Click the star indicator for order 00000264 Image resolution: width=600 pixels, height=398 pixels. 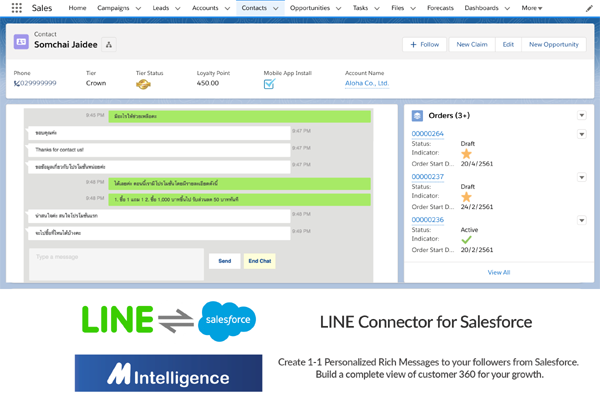466,154
